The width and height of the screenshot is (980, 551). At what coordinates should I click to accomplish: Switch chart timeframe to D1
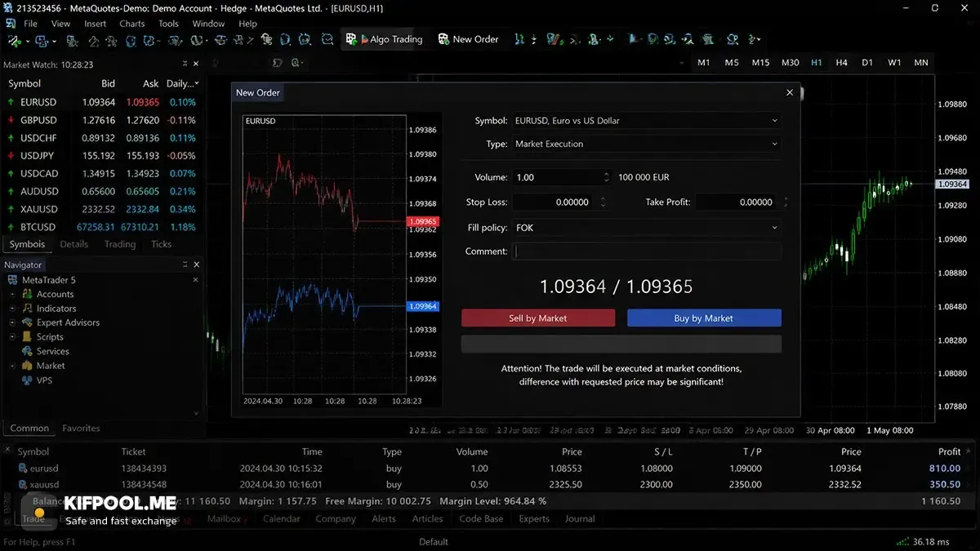tap(867, 63)
